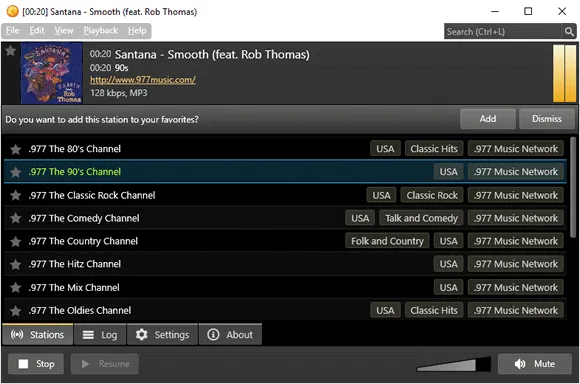Select .977 The Comedy Channel row
The width and height of the screenshot is (580, 384).
pyautogui.click(x=285, y=218)
